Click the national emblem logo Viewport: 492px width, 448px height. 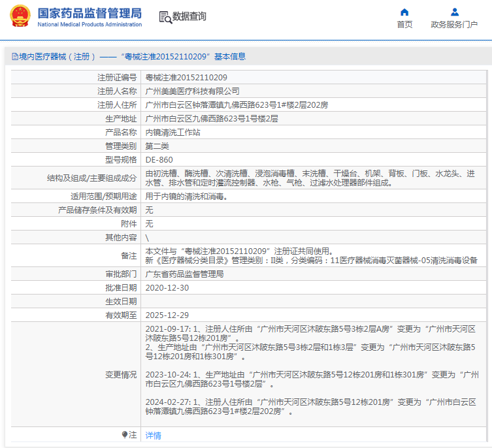tap(20, 16)
